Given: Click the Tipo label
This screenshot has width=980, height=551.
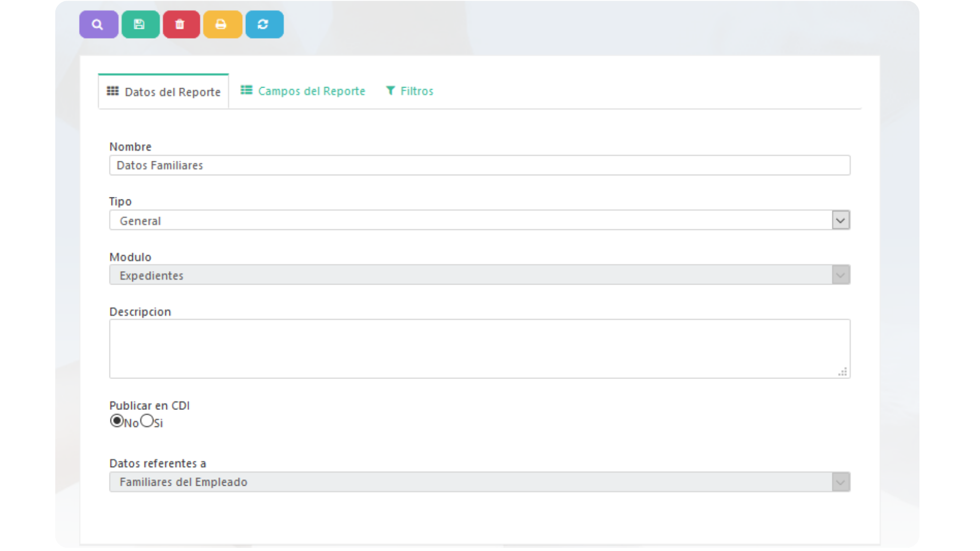Looking at the screenshot, I should 120,201.
